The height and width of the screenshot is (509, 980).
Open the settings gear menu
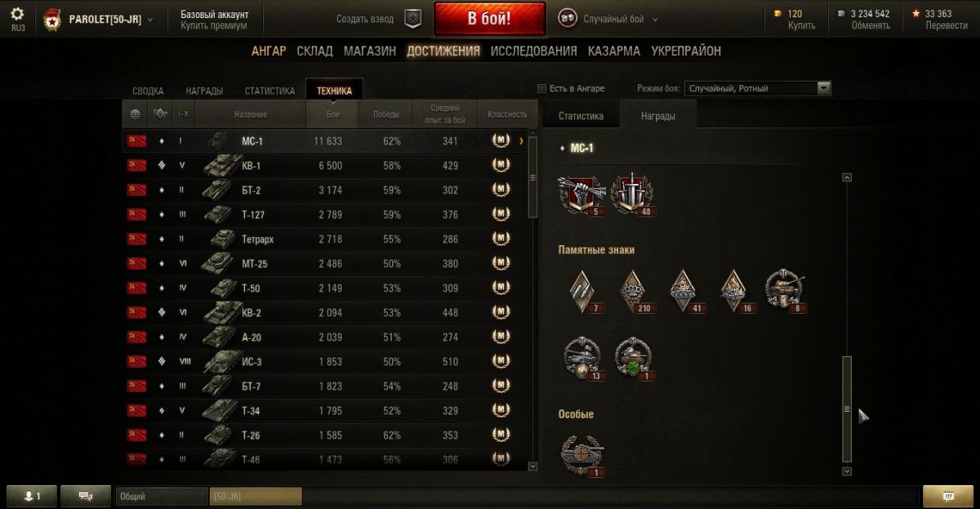tap(17, 14)
